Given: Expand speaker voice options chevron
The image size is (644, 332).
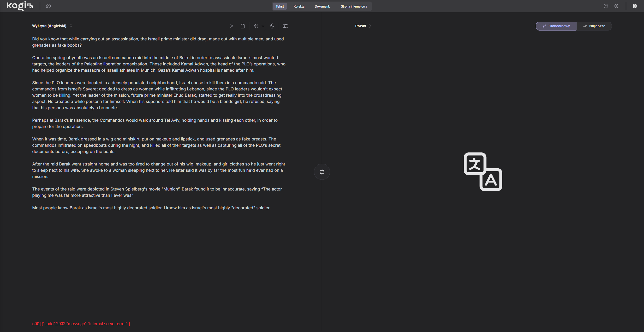Looking at the screenshot, I should (x=263, y=26).
